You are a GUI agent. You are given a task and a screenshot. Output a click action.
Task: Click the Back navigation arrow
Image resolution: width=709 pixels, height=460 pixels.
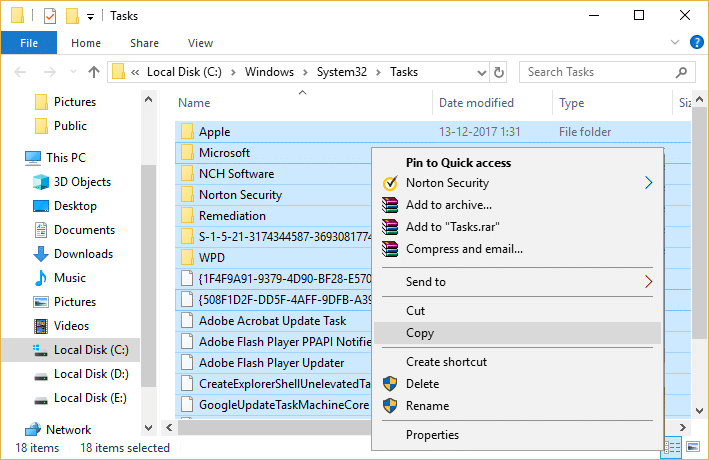[18, 72]
